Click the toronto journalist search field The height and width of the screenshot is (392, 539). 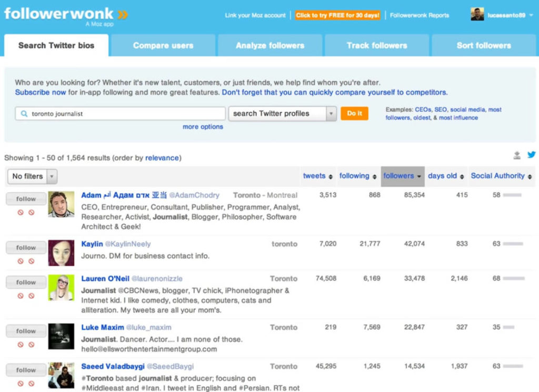point(120,113)
